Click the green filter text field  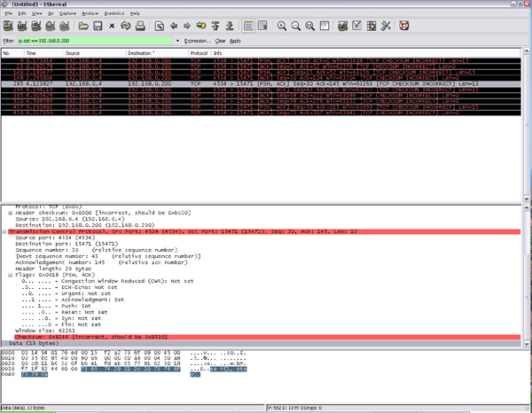pyautogui.click(x=98, y=41)
